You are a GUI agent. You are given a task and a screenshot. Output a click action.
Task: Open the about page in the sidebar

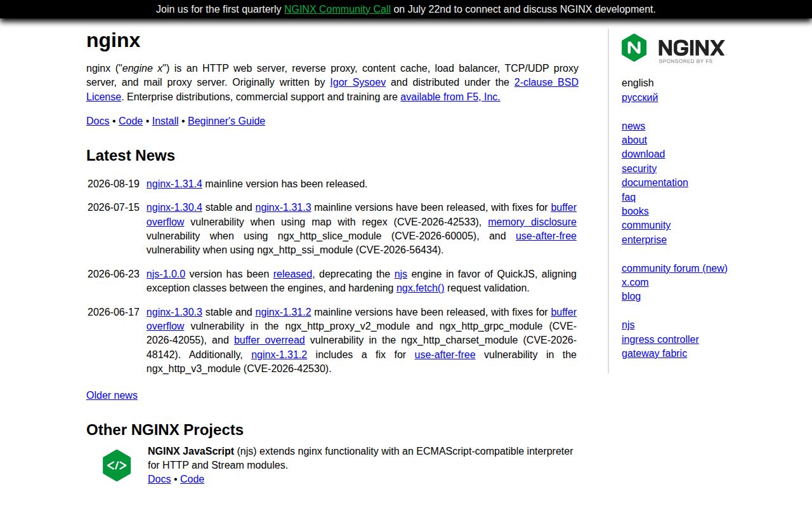coord(634,140)
